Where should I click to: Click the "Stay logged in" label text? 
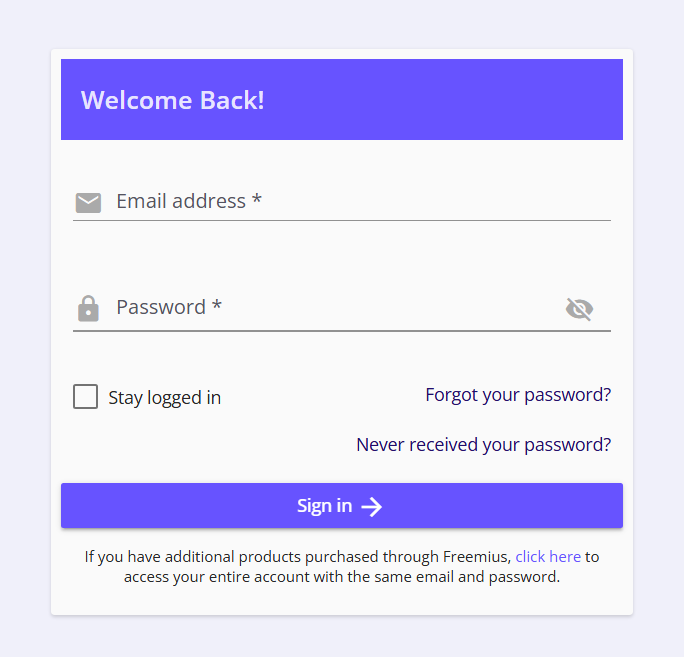coord(164,398)
